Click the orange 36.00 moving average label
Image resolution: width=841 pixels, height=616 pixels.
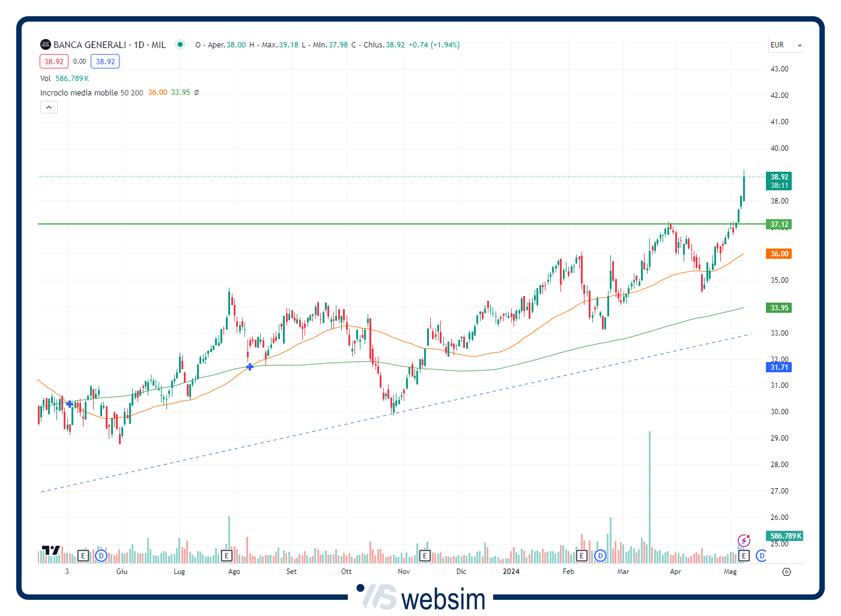[x=779, y=254]
